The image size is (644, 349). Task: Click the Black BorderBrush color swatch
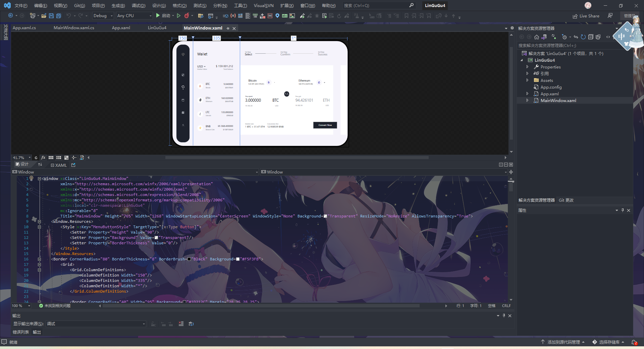pos(189,259)
